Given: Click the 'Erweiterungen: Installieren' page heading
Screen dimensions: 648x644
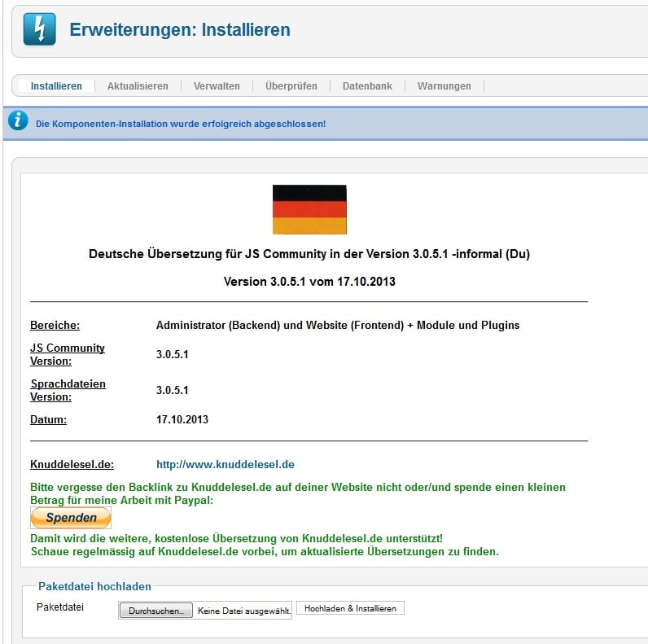Looking at the screenshot, I should coord(180,30).
